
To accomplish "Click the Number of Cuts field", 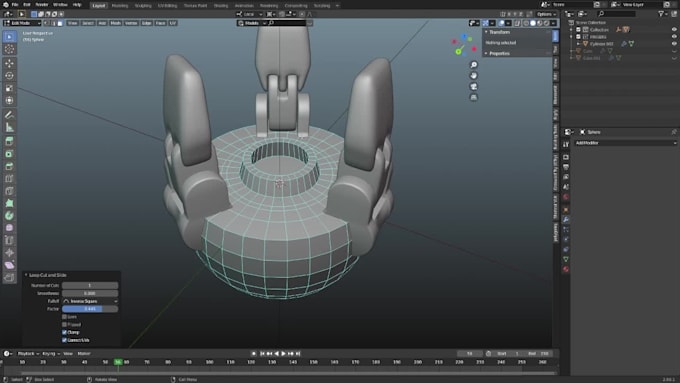I will pos(90,286).
